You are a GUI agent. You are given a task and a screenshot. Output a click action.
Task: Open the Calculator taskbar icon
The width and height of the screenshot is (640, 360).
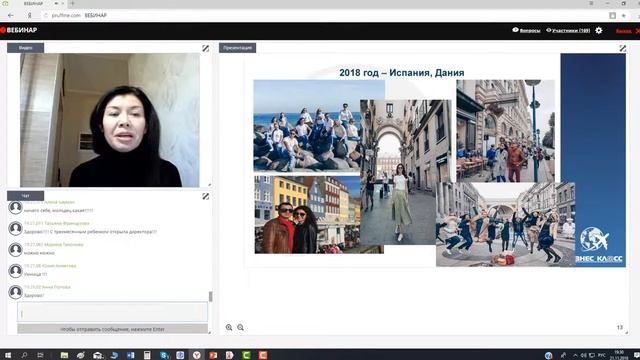point(147,355)
